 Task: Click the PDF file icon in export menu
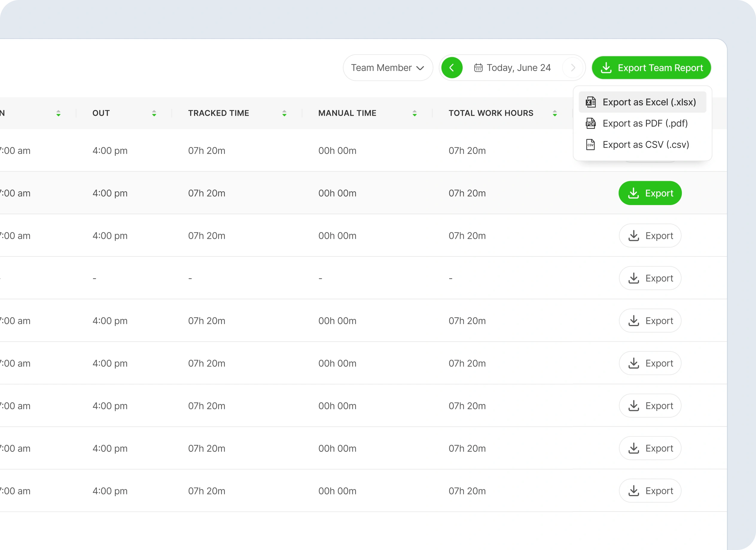point(591,123)
